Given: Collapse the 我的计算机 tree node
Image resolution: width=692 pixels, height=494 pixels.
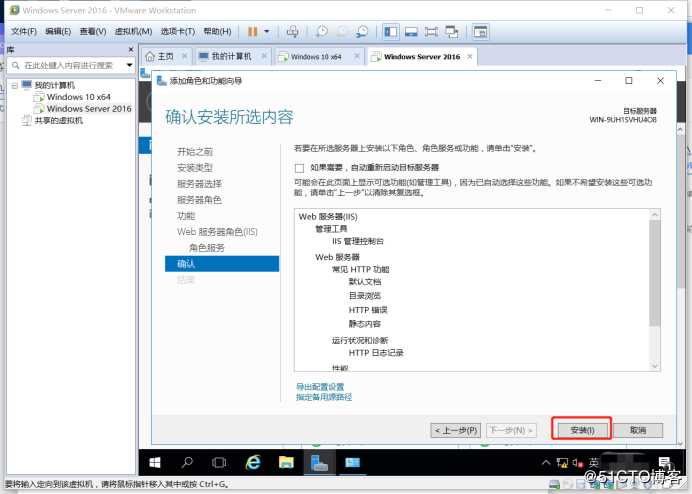Looking at the screenshot, I should click(x=15, y=85).
